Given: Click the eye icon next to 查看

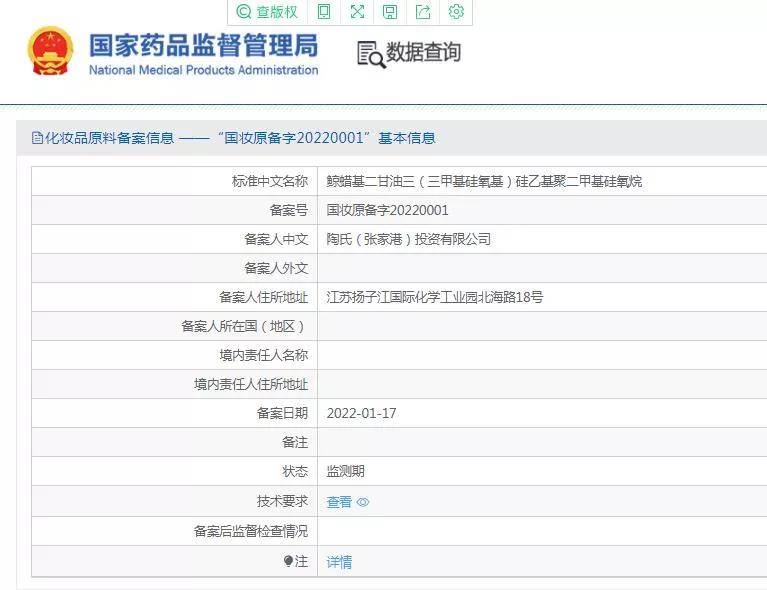Looking at the screenshot, I should pyautogui.click(x=363, y=502).
